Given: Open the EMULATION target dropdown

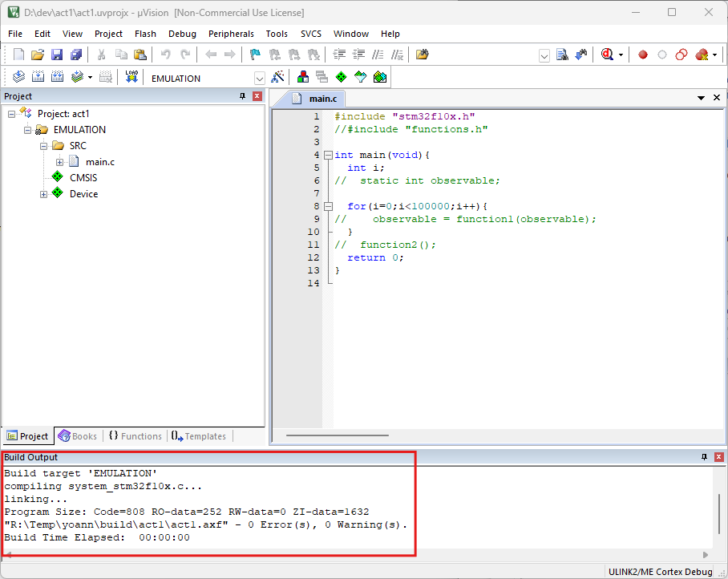Looking at the screenshot, I should [259, 78].
